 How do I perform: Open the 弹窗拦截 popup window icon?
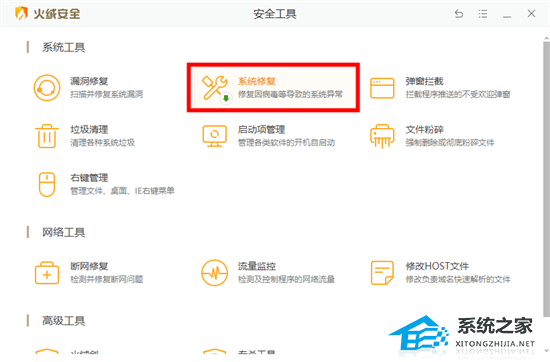(382, 88)
